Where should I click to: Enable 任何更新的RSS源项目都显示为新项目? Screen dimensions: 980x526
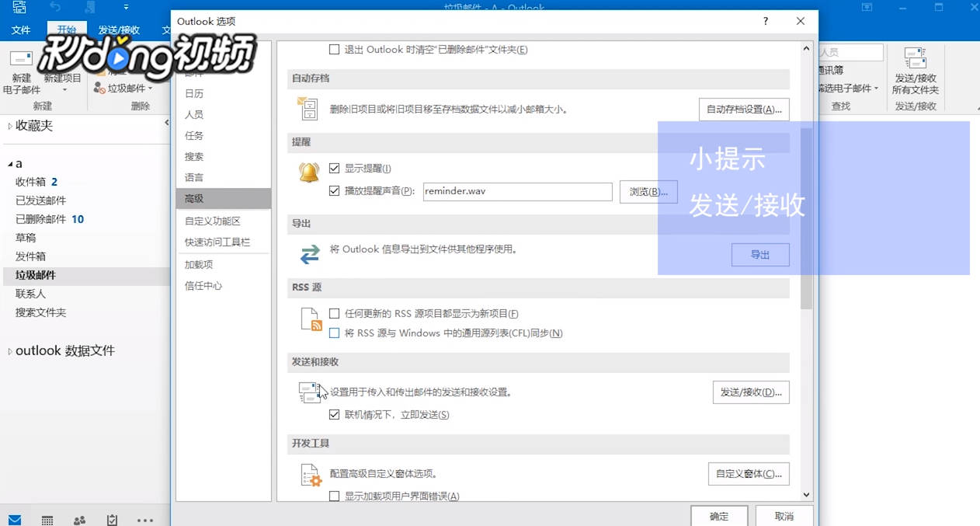pyautogui.click(x=334, y=313)
